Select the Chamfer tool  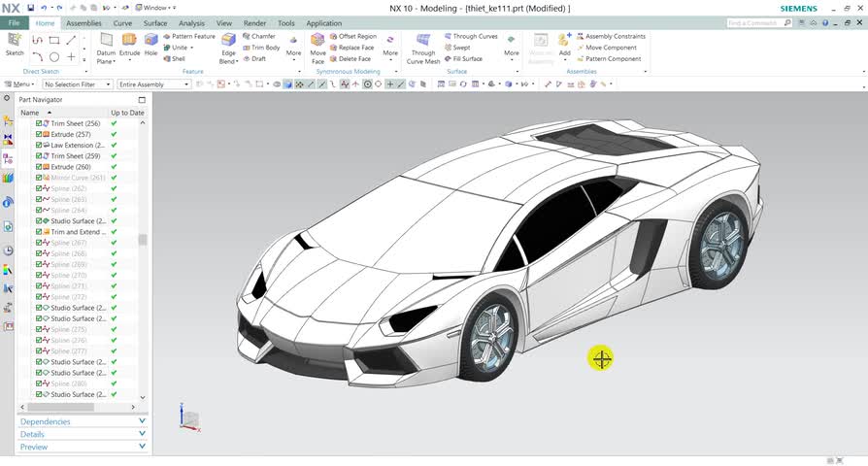pos(258,36)
